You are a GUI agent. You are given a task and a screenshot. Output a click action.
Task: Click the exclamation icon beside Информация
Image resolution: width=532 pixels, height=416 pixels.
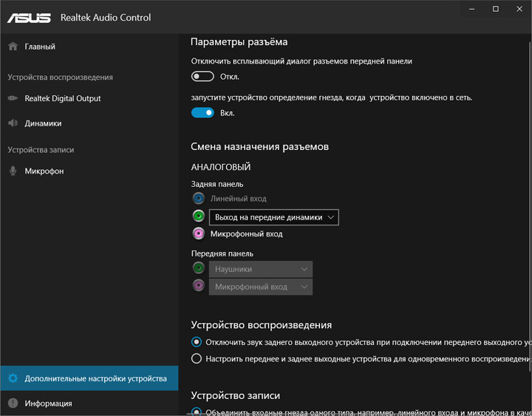coord(13,403)
